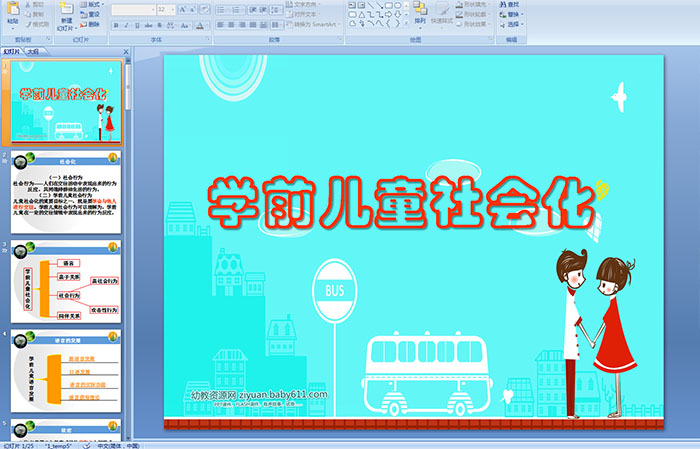Click language 中文(简体,中国) in status bar
Viewport: 700px width, 449px height.
(118, 446)
